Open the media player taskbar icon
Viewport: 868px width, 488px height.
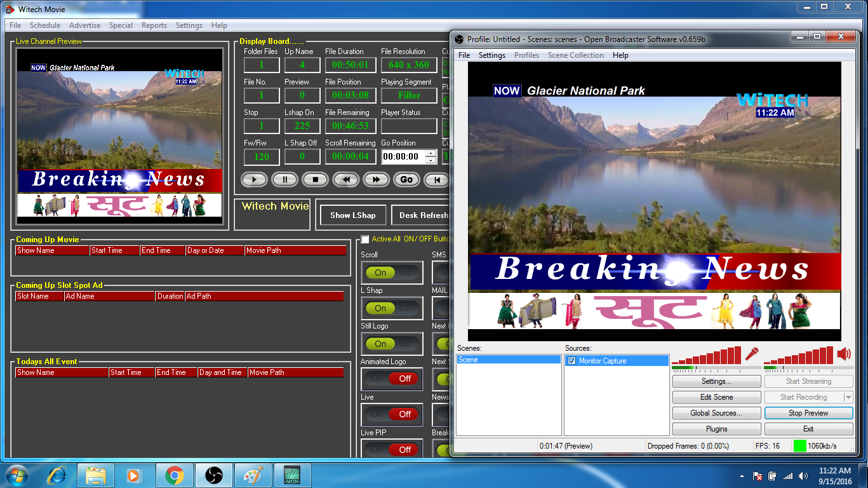click(134, 475)
